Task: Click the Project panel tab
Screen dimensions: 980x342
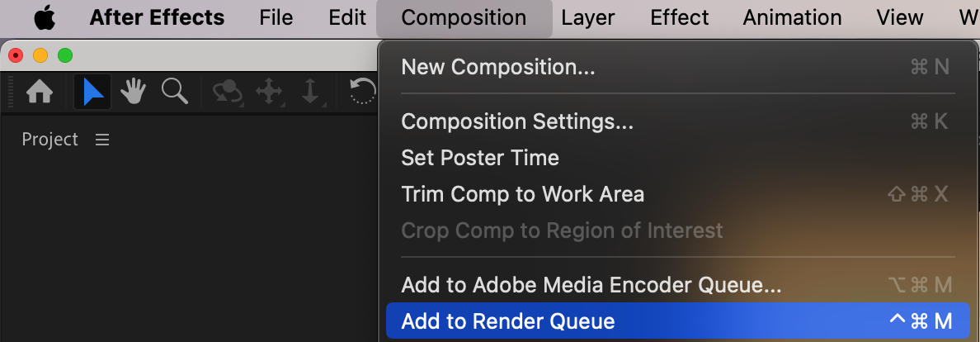Action: pyautogui.click(x=49, y=140)
